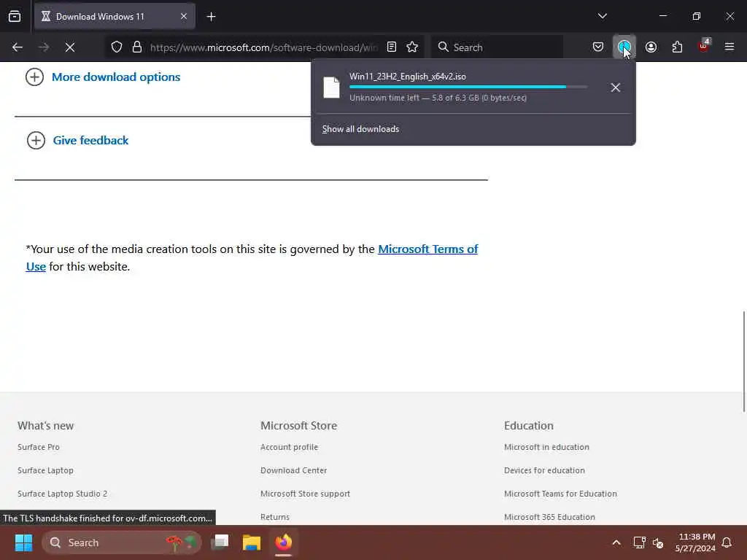View site security padlock info
The width and height of the screenshot is (747, 560).
137,47
